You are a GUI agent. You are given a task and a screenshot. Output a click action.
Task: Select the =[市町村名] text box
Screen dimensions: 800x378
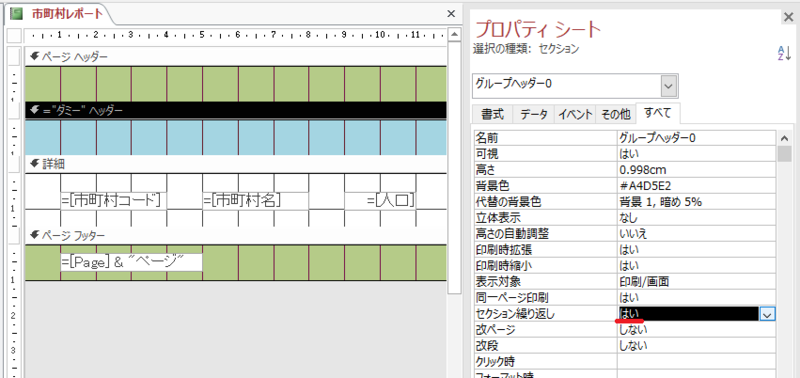click(x=256, y=200)
